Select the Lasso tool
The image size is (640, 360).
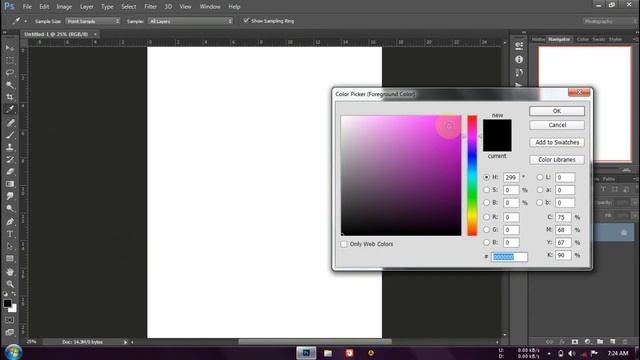pyautogui.click(x=10, y=73)
